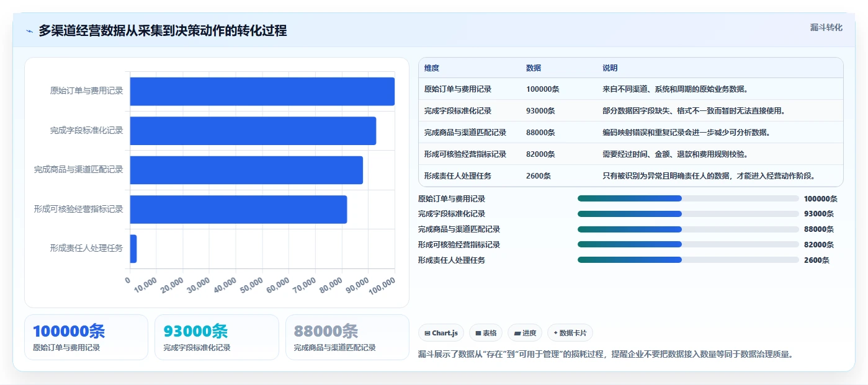Click the 93000条 cell in the table
868x385 pixels.
pyautogui.click(x=541, y=111)
